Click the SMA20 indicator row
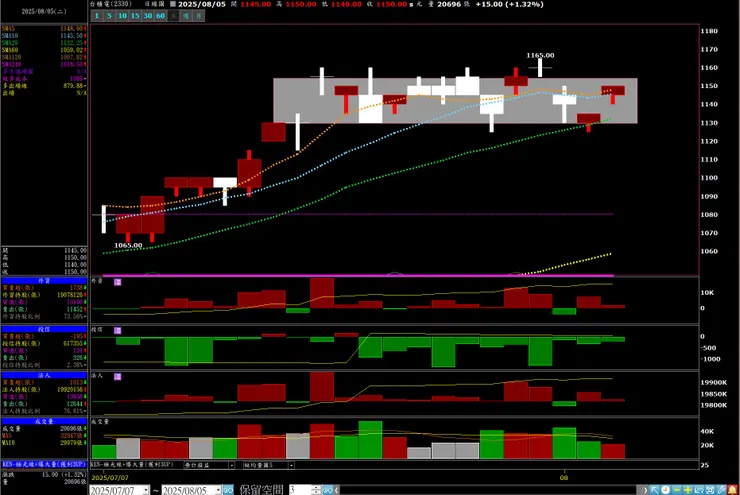The image size is (740, 495). 44,43
